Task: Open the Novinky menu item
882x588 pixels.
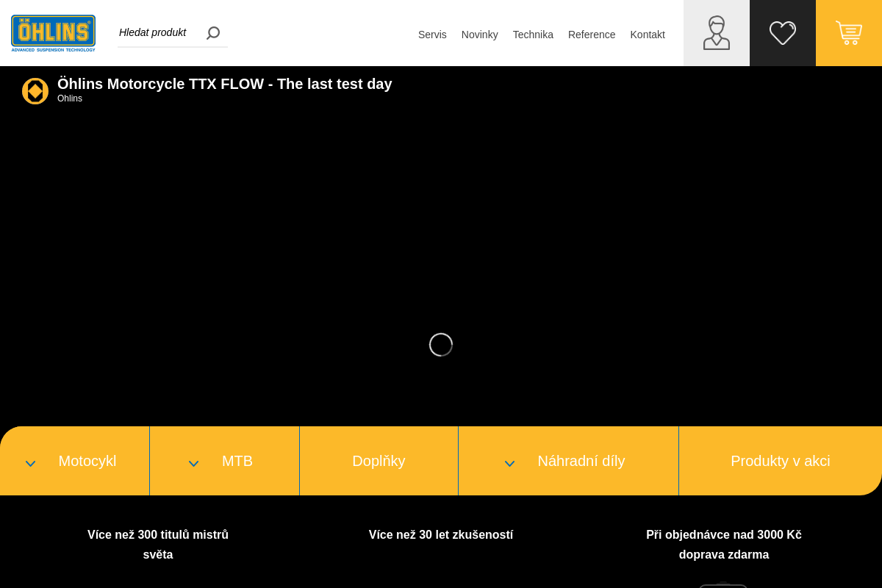Action: [x=480, y=35]
